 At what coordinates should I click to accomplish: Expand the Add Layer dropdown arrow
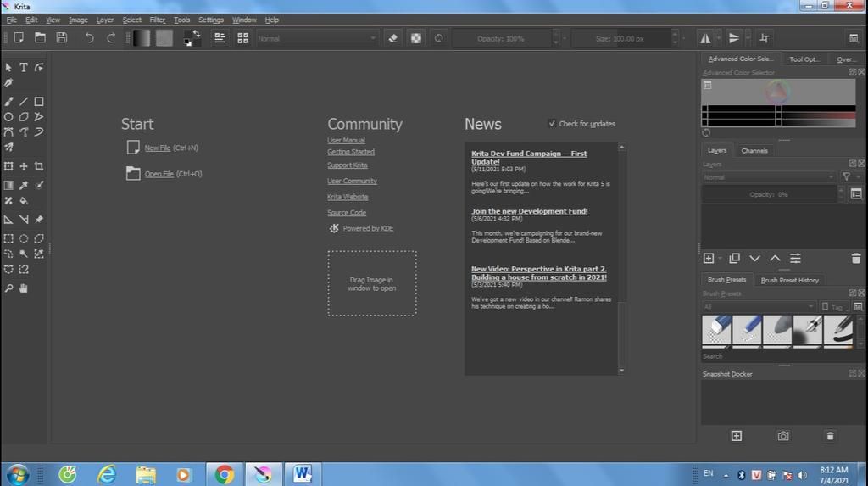[x=721, y=258]
